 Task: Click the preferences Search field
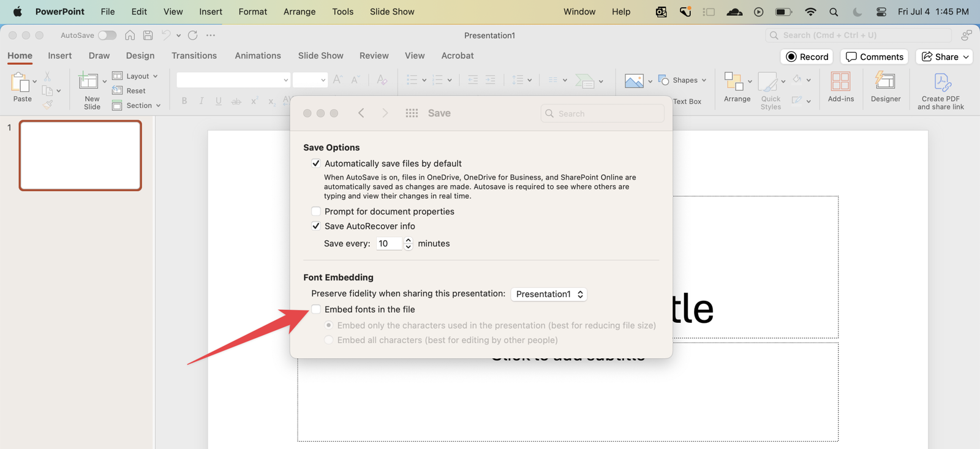pos(603,113)
